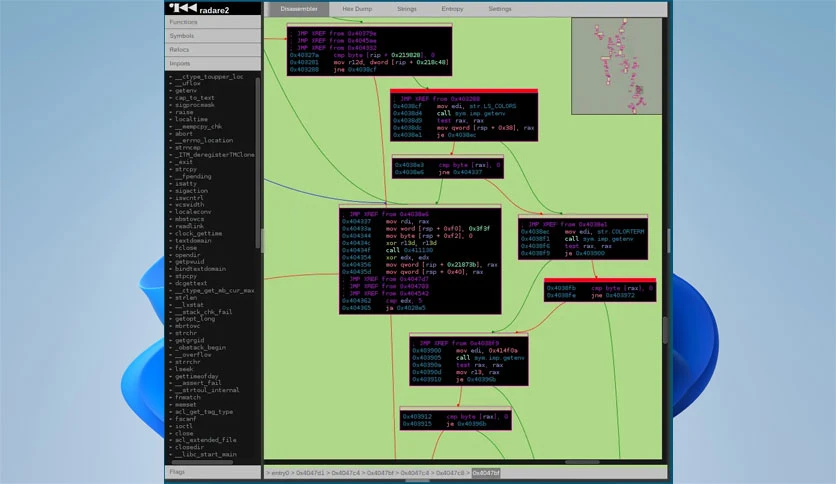The height and width of the screenshot is (484, 836).
Task: Select the acl_get_tag_type import
Action: [204, 412]
